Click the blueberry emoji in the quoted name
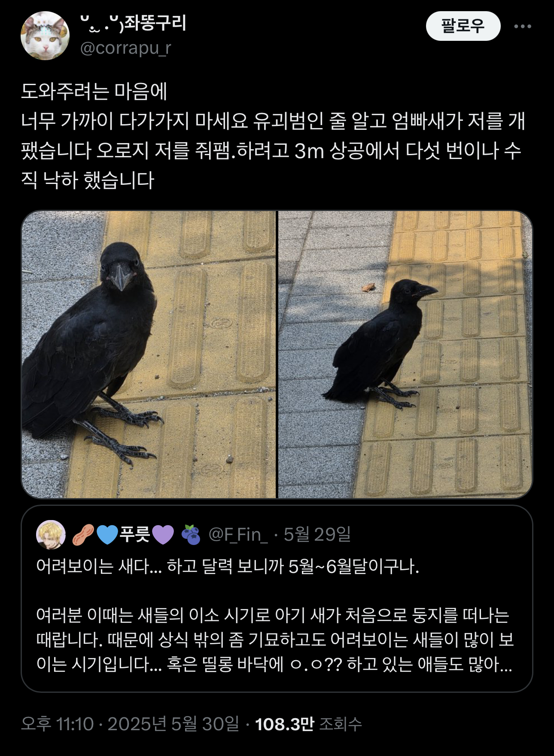This screenshot has height=756, width=554. 191,535
